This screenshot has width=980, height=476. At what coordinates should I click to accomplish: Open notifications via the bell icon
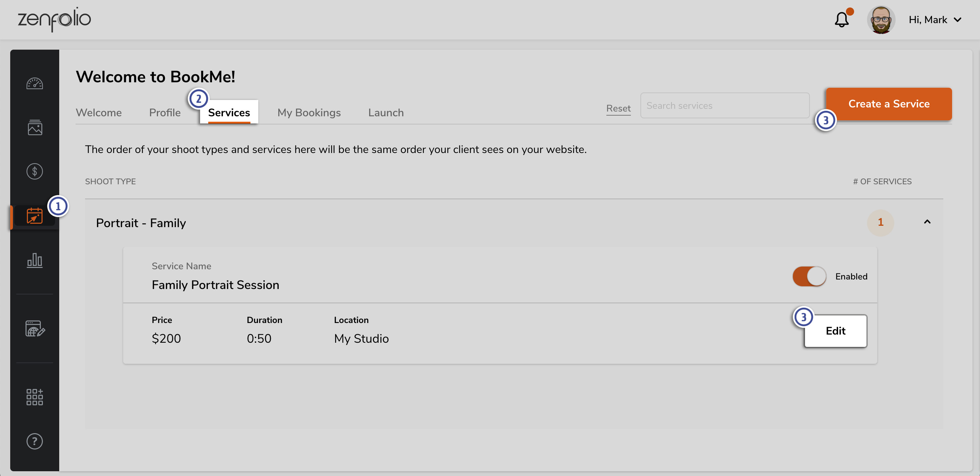pos(842,19)
